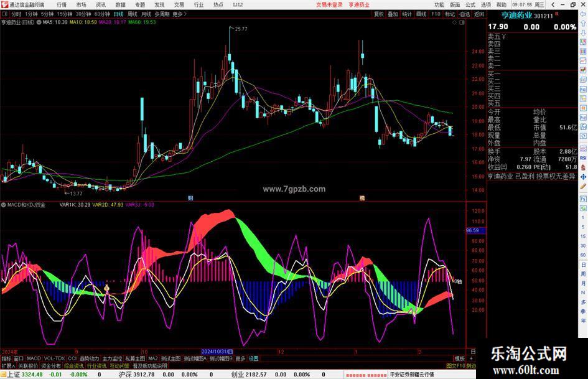Select the 月 period button on right edge
Viewport: 588px width, 379px height.
[x=583, y=283]
